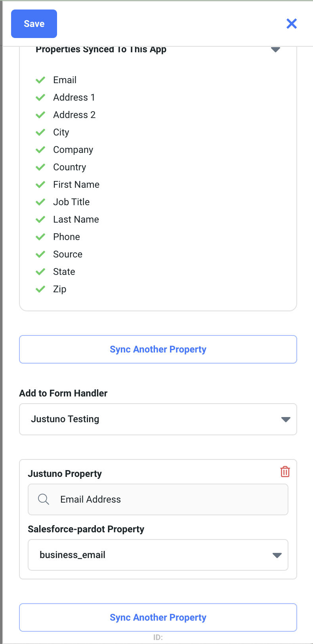313x644 pixels.
Task: Click the search icon in Justuno Property field
Action: (x=43, y=499)
